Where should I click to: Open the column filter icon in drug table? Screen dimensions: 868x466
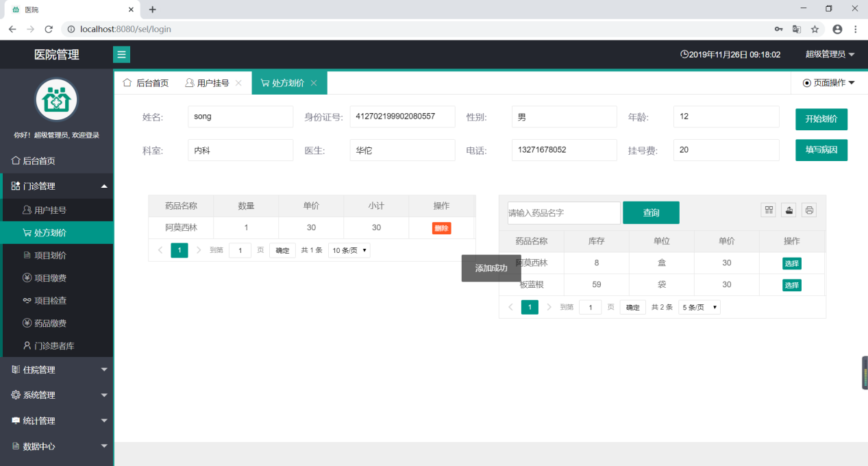pos(769,210)
